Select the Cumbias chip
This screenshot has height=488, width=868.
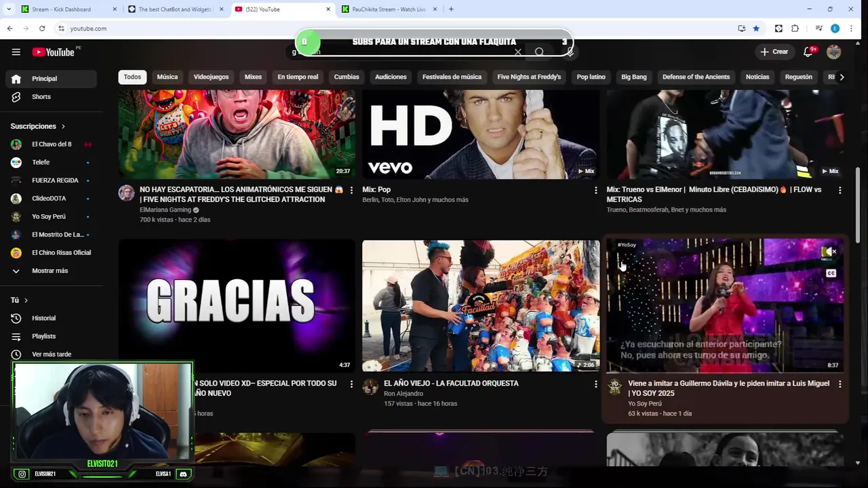coord(347,77)
